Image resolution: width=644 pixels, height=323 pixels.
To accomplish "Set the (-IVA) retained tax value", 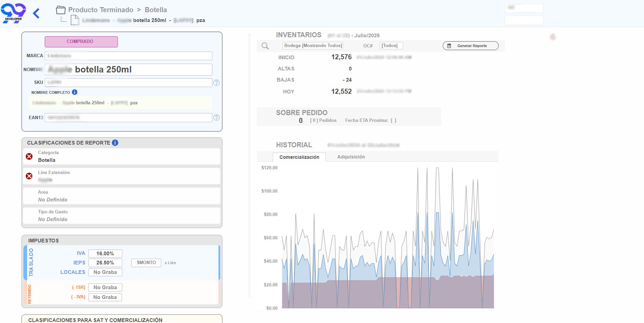I will 105,297.
